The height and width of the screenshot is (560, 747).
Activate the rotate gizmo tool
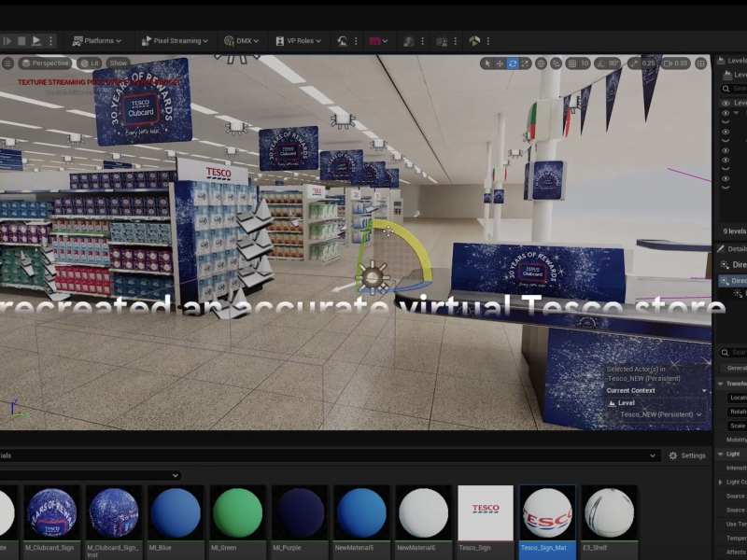(x=513, y=63)
